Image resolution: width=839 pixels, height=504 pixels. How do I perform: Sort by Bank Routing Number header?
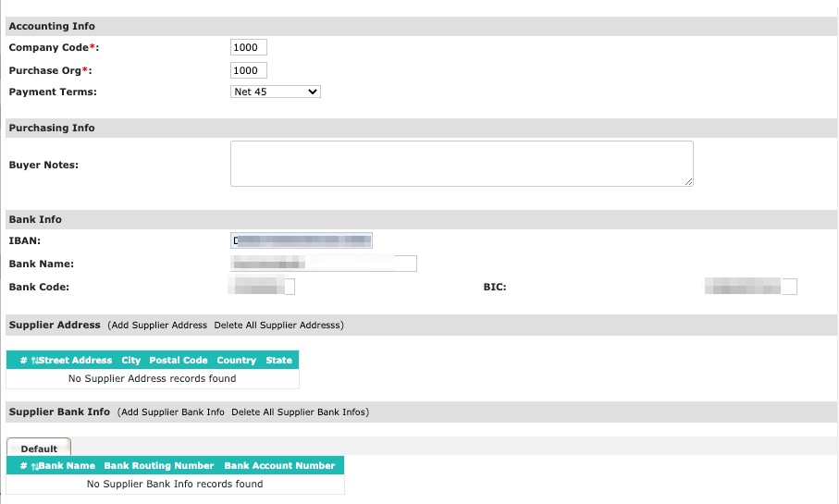click(x=159, y=466)
